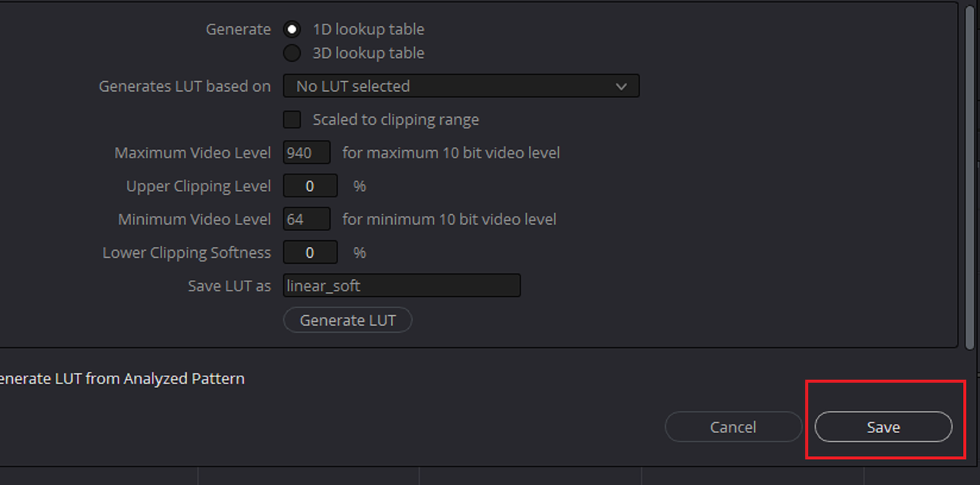Click the 'for maximum 10 bit video level' text

click(451, 153)
